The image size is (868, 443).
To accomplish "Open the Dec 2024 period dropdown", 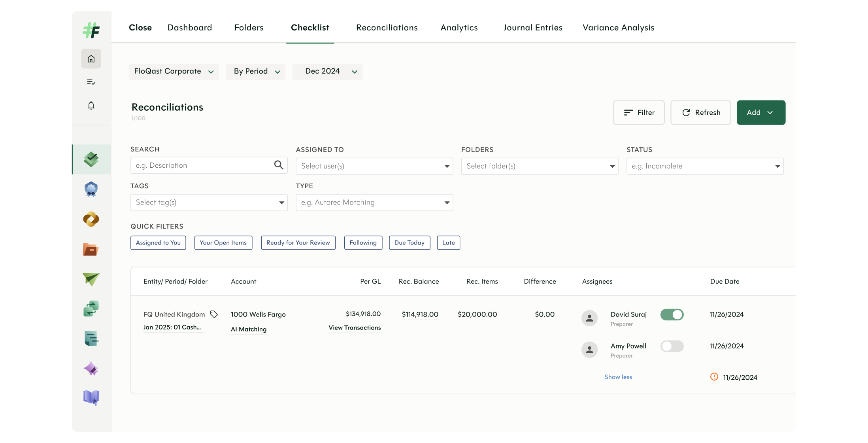I will tap(328, 72).
